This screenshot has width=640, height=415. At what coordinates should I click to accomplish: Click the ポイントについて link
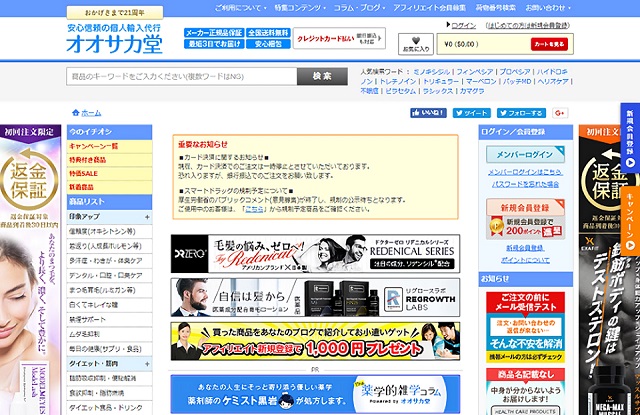[525, 260]
